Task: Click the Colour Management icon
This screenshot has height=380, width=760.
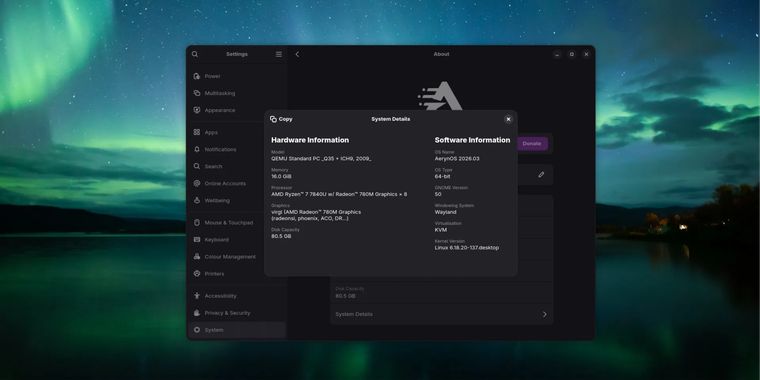Action: click(197, 256)
